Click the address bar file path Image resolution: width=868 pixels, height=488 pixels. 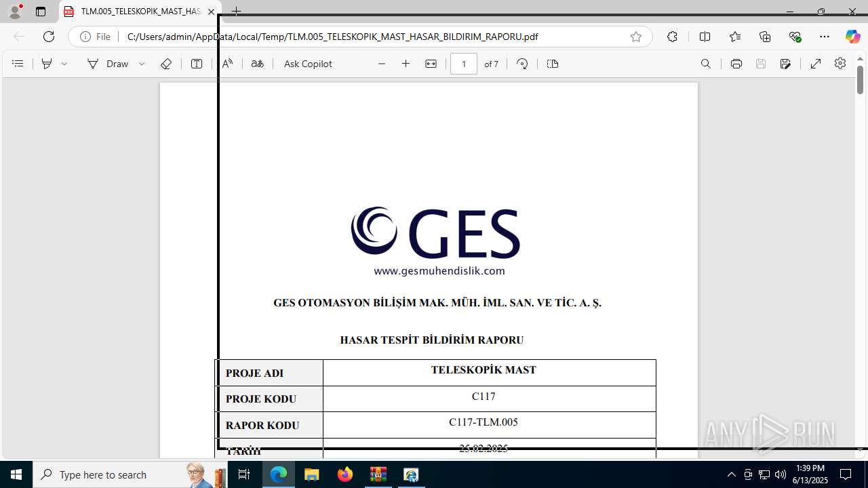332,37
